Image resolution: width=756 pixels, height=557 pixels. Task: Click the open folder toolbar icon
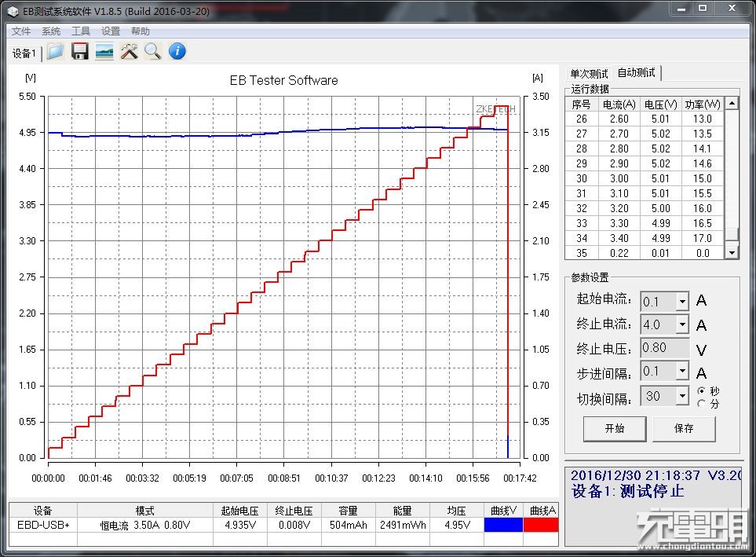pos(55,52)
